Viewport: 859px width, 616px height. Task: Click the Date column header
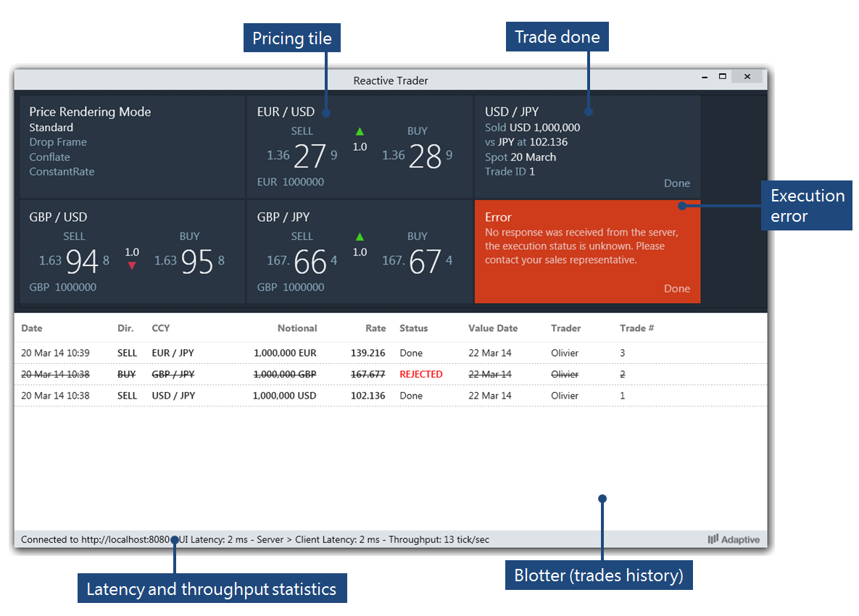[32, 328]
